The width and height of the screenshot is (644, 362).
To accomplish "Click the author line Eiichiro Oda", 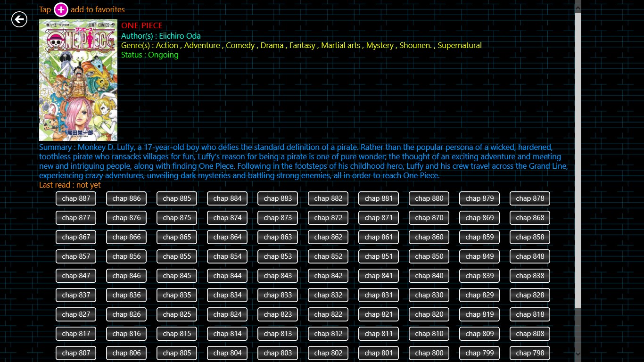I will [161, 36].
